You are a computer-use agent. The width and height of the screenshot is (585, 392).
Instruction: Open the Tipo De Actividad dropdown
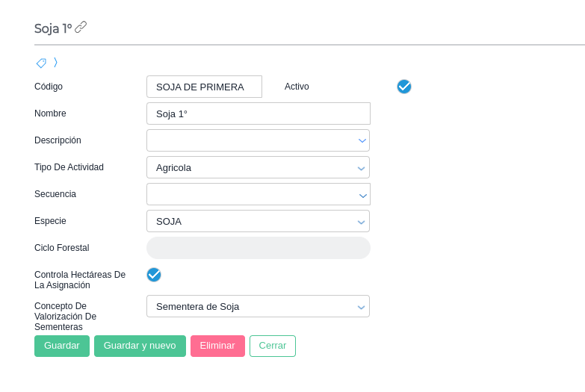point(362,167)
